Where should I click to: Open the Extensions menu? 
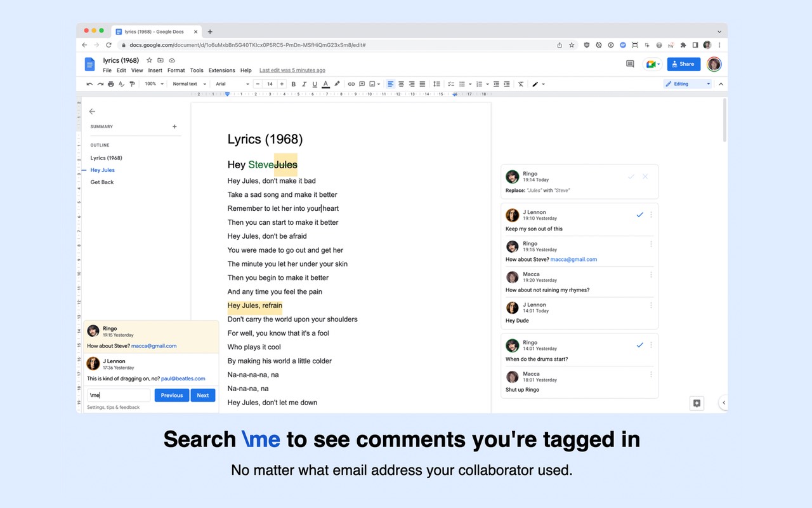pos(222,70)
